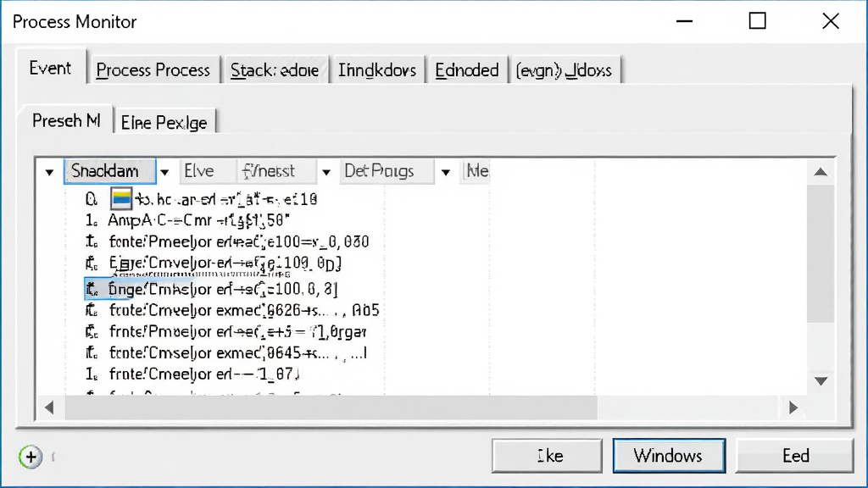This screenshot has height=488, width=868.
Task: Select the row containing exmec 0645
Action: [225, 352]
